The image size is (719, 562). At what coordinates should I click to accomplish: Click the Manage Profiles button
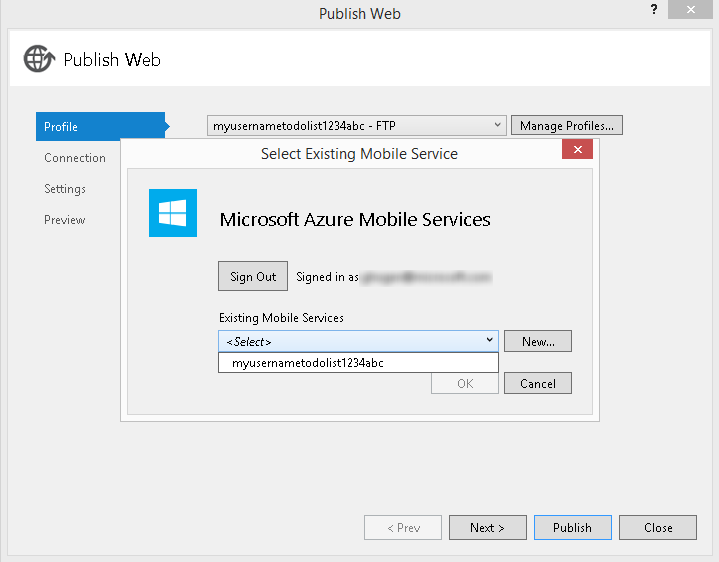click(567, 126)
